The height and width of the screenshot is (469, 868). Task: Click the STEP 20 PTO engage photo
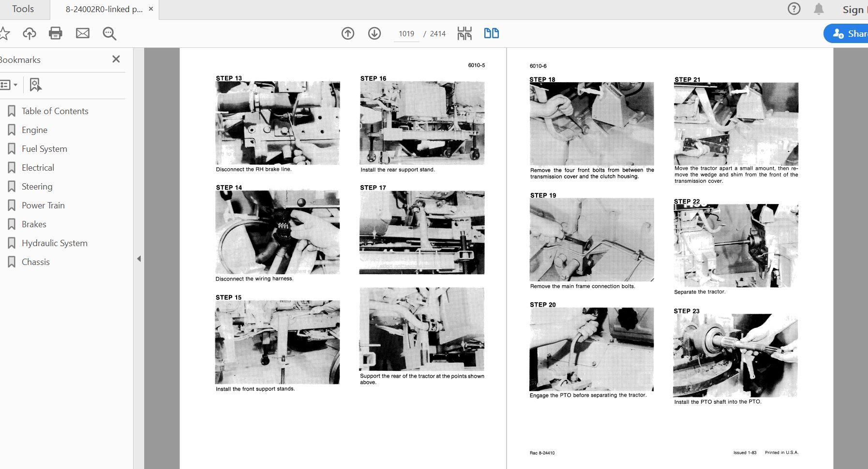coord(592,350)
